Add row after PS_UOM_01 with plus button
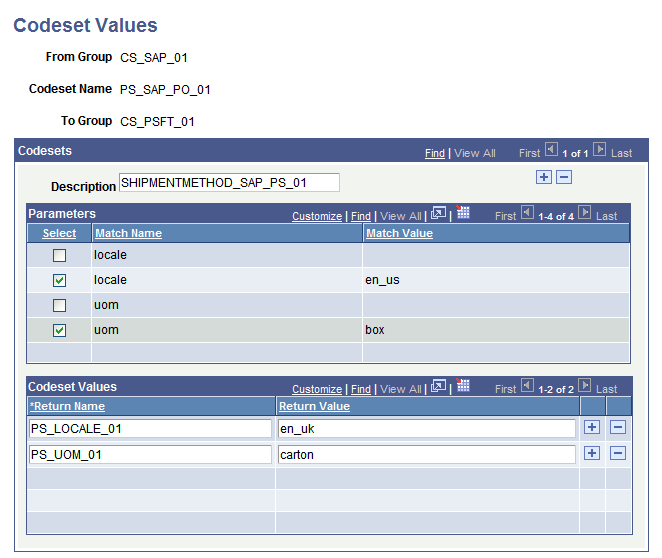The image size is (662, 558). [592, 453]
